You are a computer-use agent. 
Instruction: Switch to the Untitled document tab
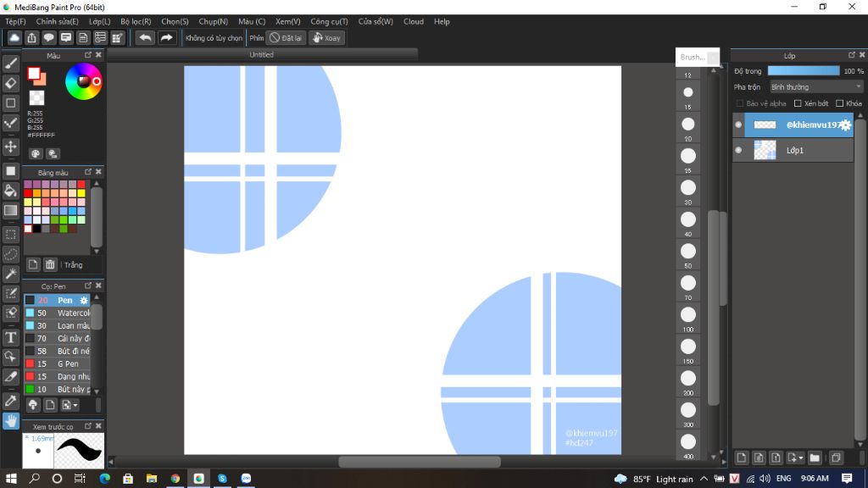coord(262,55)
